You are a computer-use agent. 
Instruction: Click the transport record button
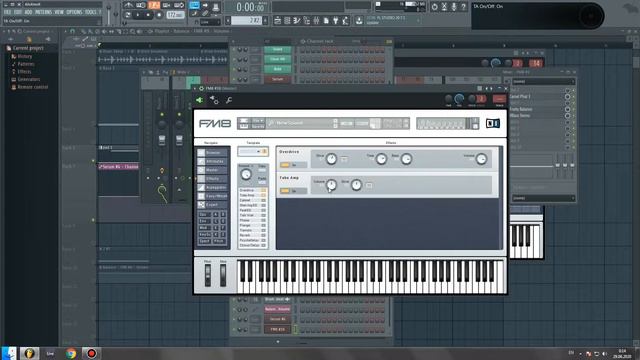(159, 15)
